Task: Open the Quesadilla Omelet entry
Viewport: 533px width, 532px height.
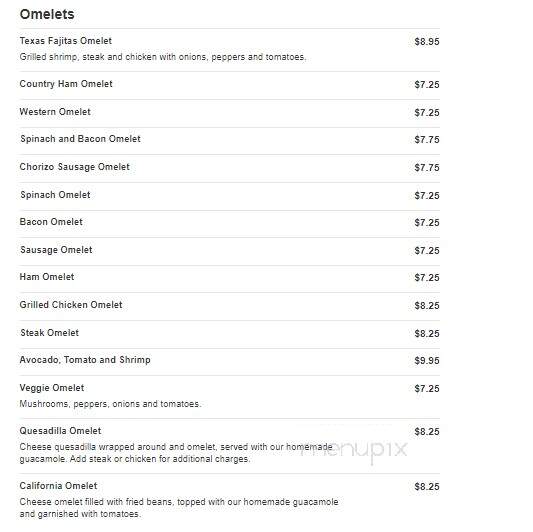Action: coord(60,431)
